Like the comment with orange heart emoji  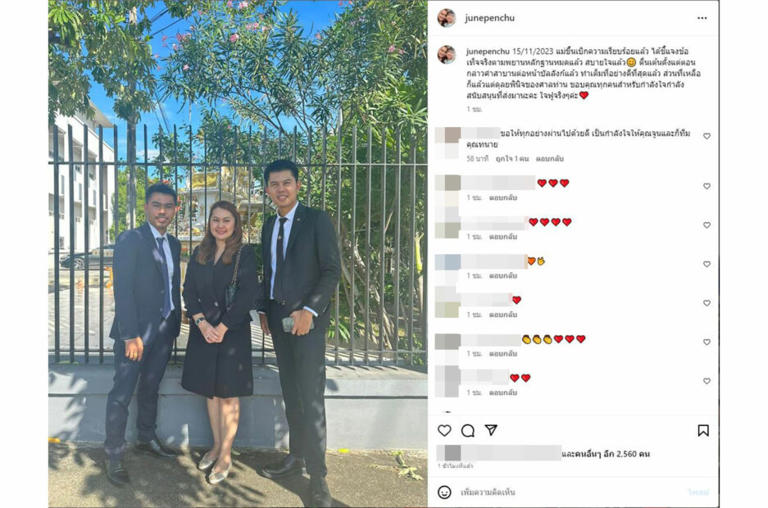point(707,264)
